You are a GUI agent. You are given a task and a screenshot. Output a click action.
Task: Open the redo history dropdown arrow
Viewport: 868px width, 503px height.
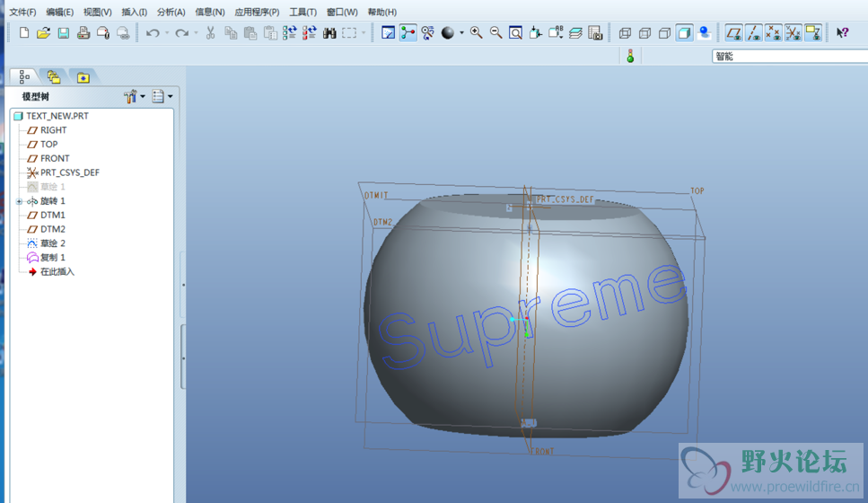196,33
